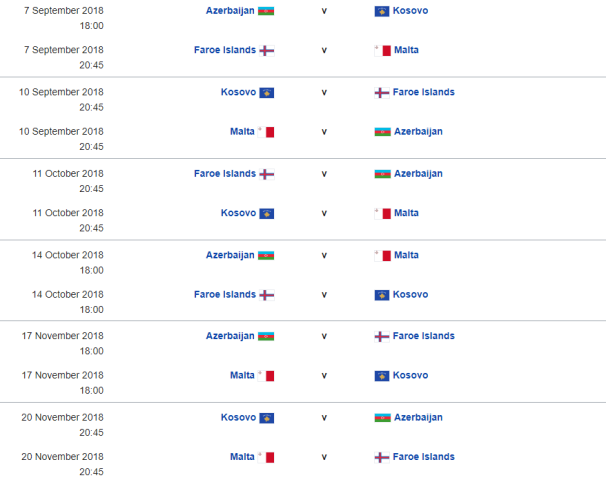Click Kosovo flag in 7 September 18:00 match
Viewport: 606px width, 480px height.
coord(382,11)
